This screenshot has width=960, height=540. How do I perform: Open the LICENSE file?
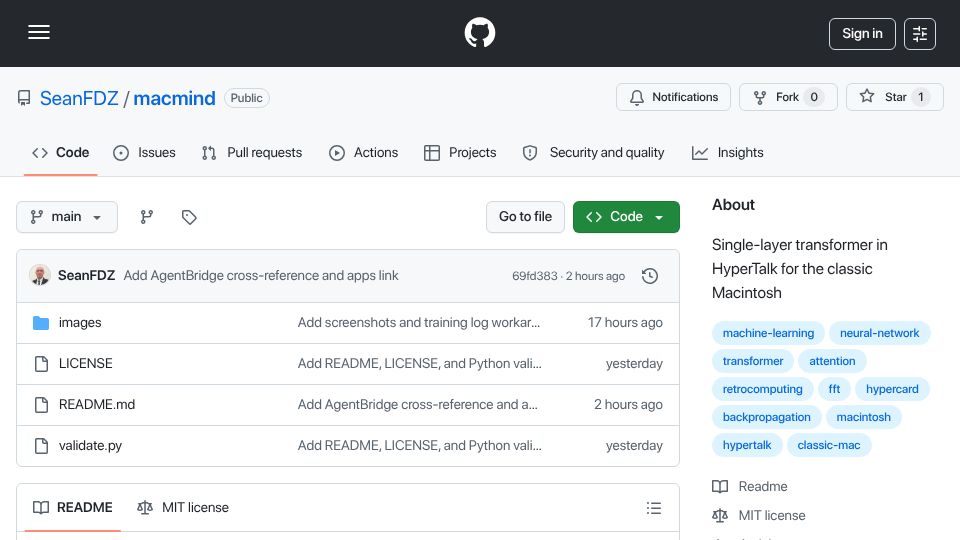(86, 364)
